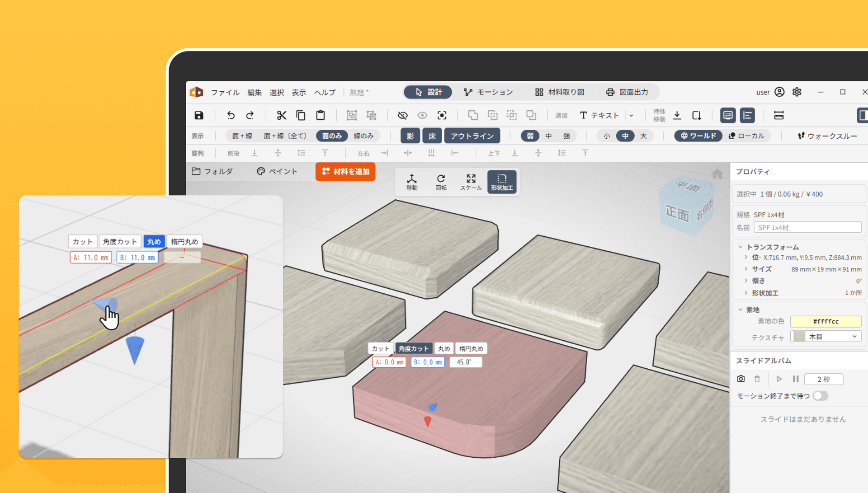Viewport: 868px width, 493px height.
Task: Open the 選択 menu
Action: click(277, 92)
